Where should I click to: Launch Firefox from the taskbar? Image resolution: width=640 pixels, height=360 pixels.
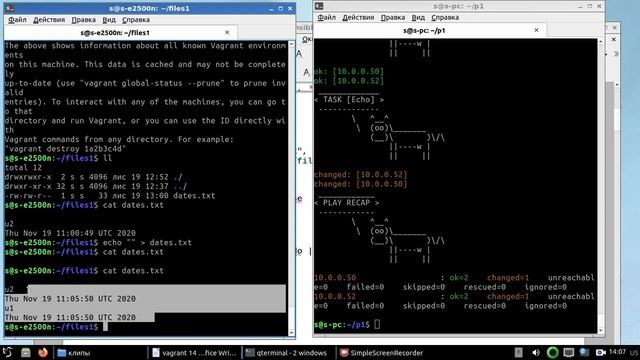pyautogui.click(x=42, y=353)
